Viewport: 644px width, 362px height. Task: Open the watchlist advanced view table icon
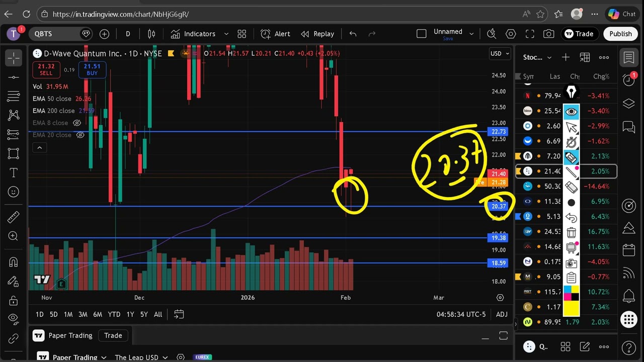pos(585,57)
